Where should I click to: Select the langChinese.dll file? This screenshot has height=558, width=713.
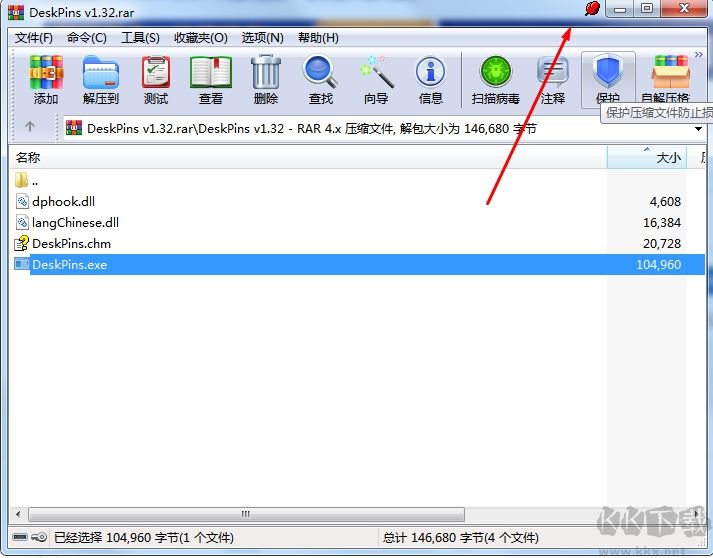(x=75, y=223)
